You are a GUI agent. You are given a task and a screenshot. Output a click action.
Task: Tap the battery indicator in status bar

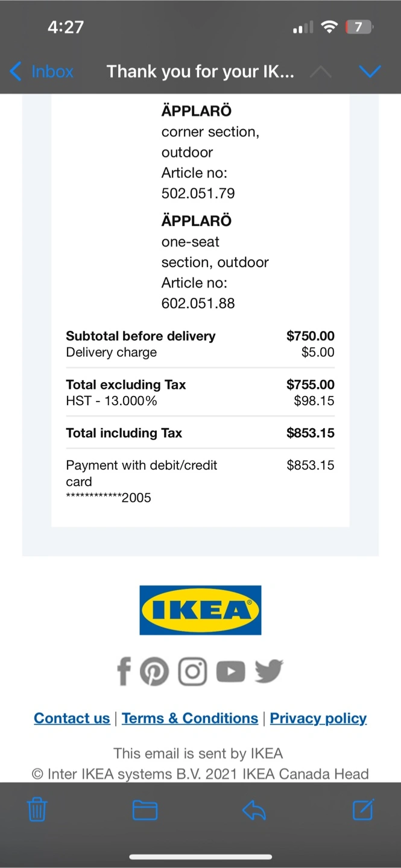point(359,27)
